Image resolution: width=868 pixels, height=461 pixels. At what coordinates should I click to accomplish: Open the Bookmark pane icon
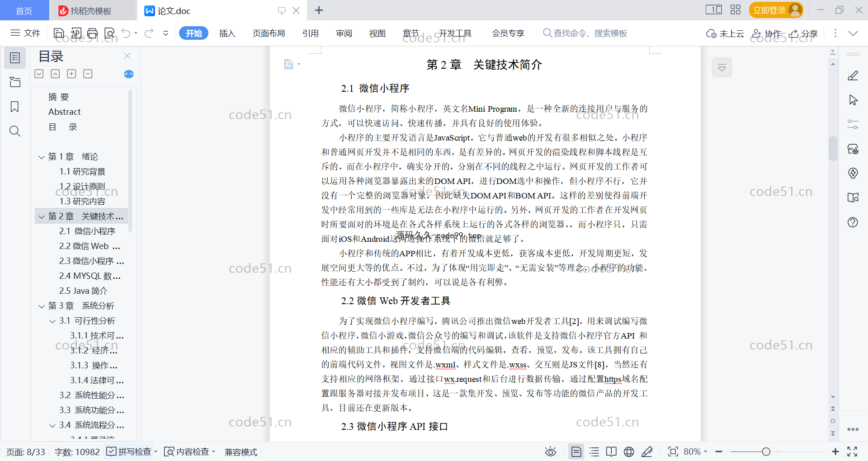[15, 107]
